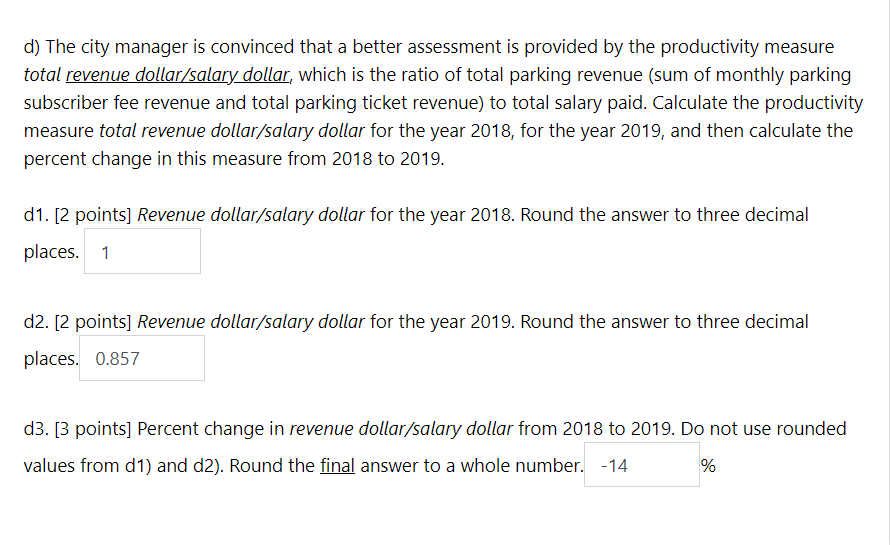Click the "places." label beside the d2 field

tap(51, 359)
